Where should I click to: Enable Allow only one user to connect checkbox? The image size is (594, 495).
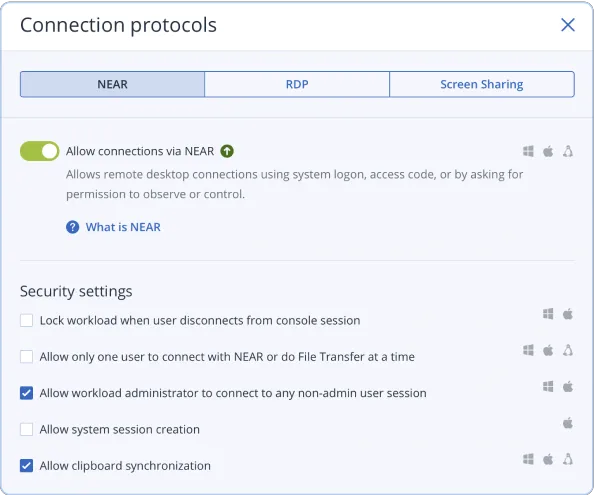27,357
